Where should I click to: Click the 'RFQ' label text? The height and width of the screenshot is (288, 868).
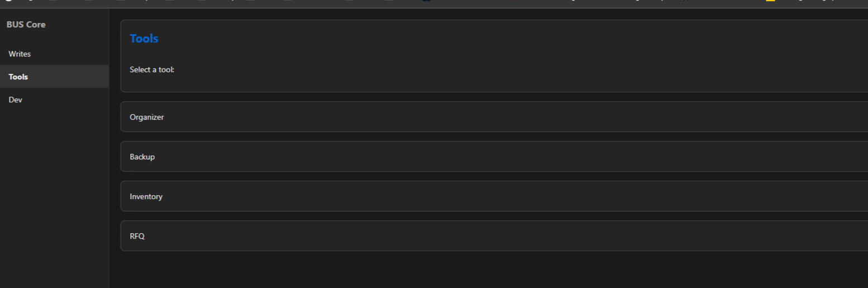[x=137, y=237]
